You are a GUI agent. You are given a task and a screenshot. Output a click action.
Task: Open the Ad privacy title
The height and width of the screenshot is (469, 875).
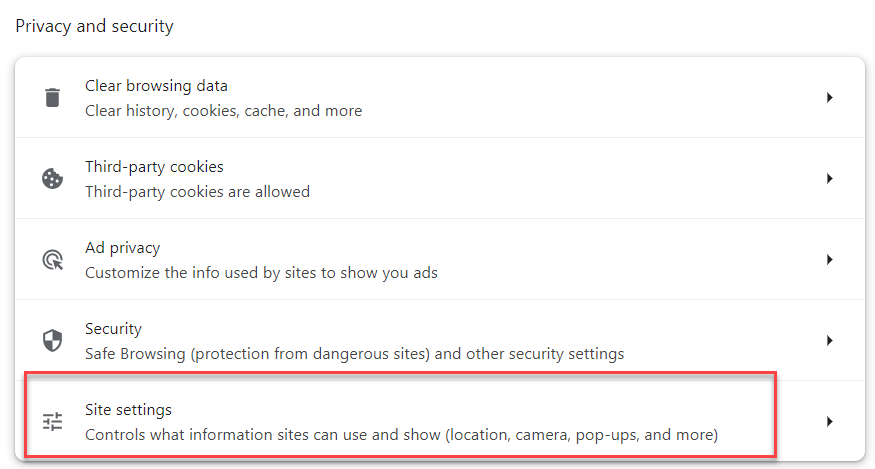pyautogui.click(x=122, y=248)
